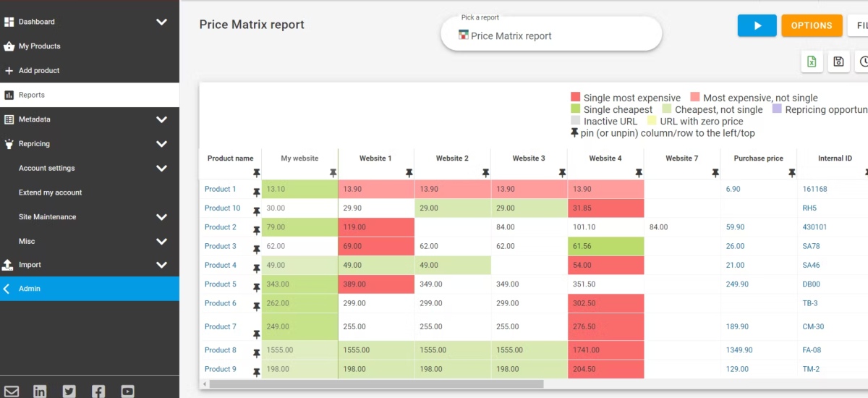The height and width of the screenshot is (398, 868).
Task: Toggle pin on My website column
Action: click(x=333, y=173)
